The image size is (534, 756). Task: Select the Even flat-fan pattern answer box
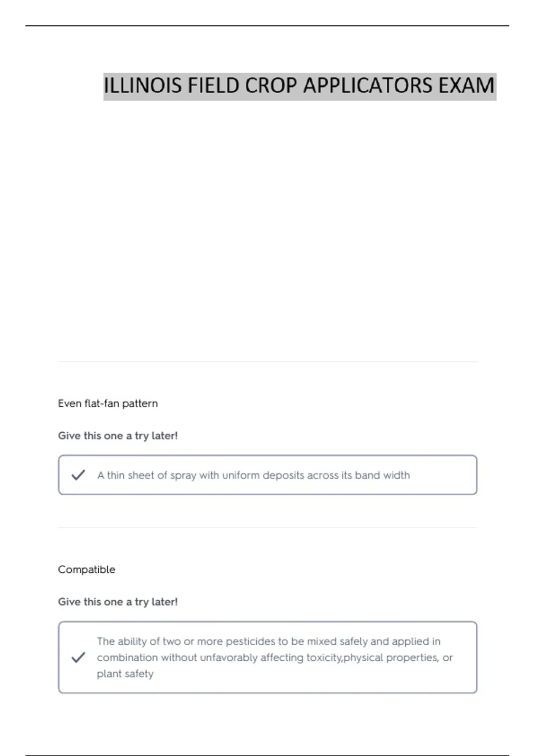[267, 475]
